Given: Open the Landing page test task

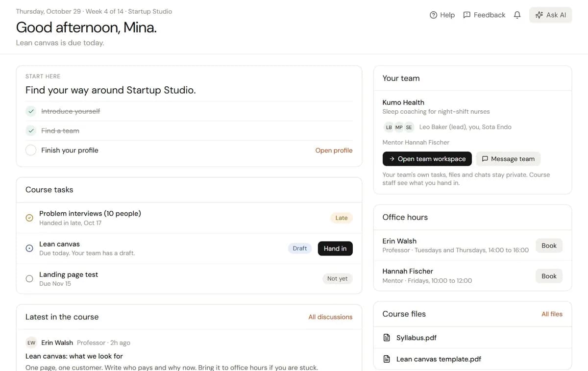Looking at the screenshot, I should click(69, 274).
